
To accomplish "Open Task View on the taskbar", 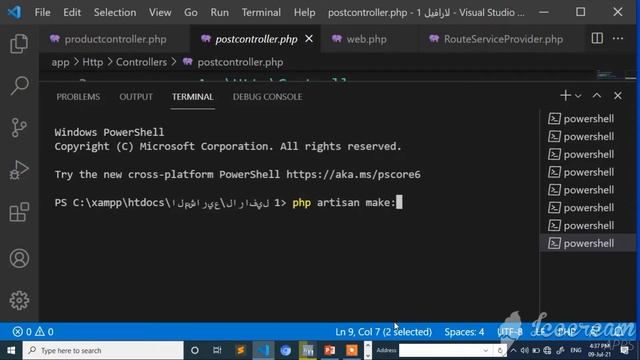I will 217,350.
